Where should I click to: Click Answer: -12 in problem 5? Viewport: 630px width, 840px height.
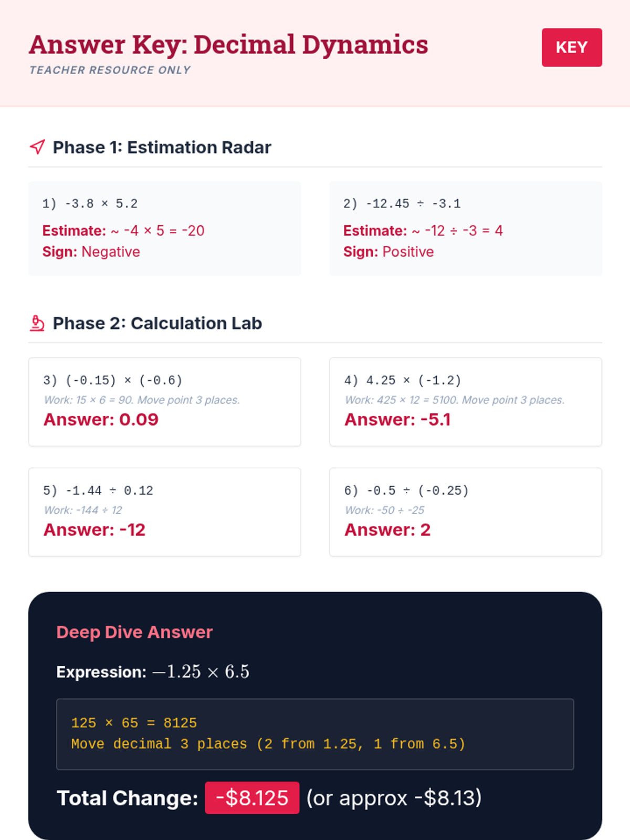pyautogui.click(x=94, y=530)
